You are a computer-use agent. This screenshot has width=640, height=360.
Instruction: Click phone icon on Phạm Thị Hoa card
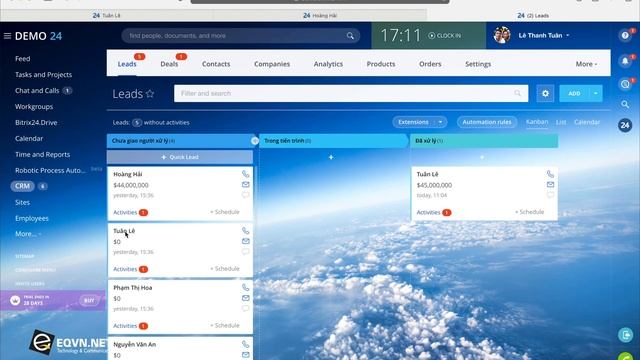pos(245,287)
